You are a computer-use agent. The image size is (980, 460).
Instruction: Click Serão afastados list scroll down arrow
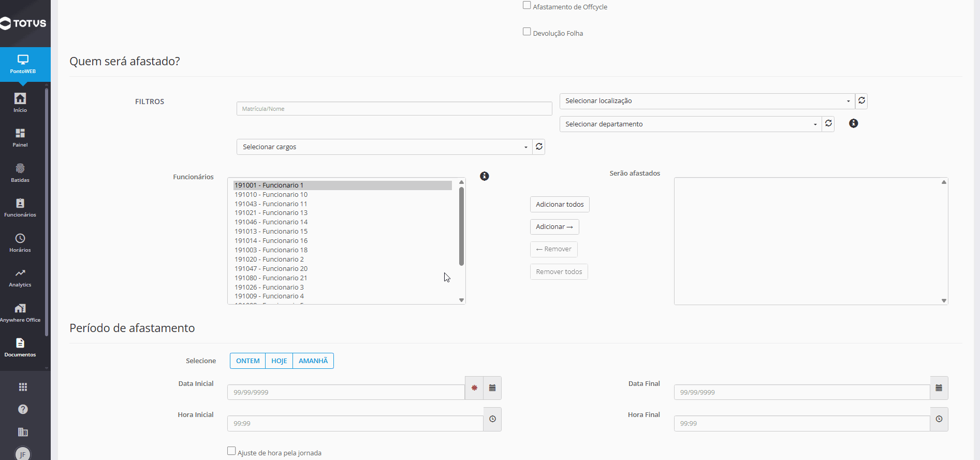pyautogui.click(x=944, y=300)
